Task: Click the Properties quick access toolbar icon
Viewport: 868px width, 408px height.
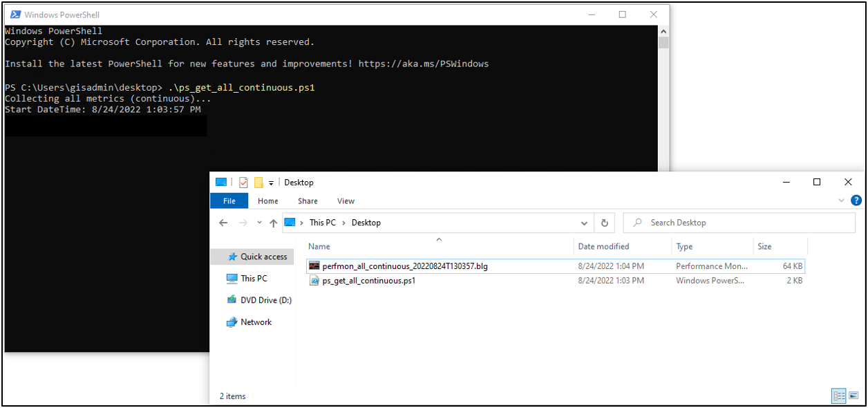Action: pyautogui.click(x=243, y=183)
